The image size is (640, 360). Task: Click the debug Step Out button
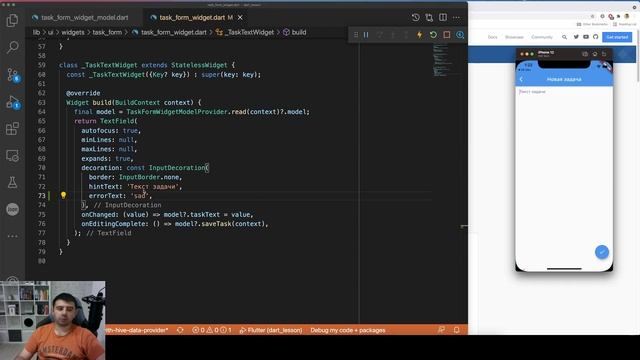click(406, 35)
